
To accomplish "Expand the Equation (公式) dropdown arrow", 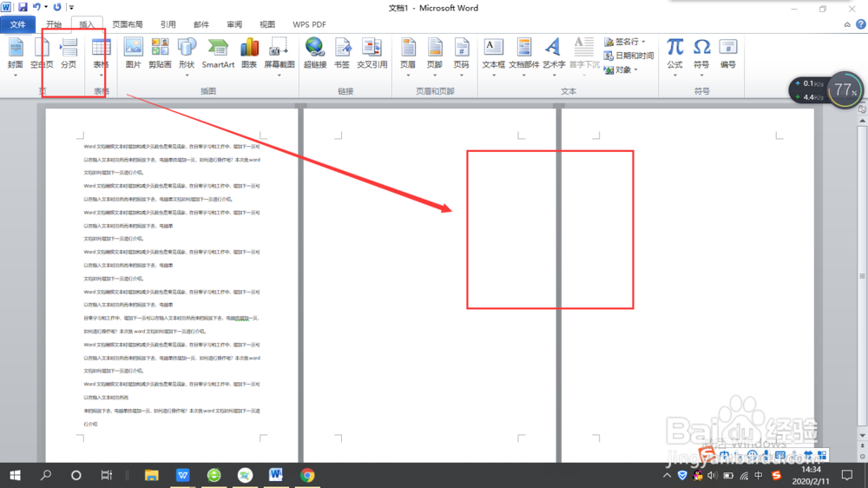I will tap(674, 76).
